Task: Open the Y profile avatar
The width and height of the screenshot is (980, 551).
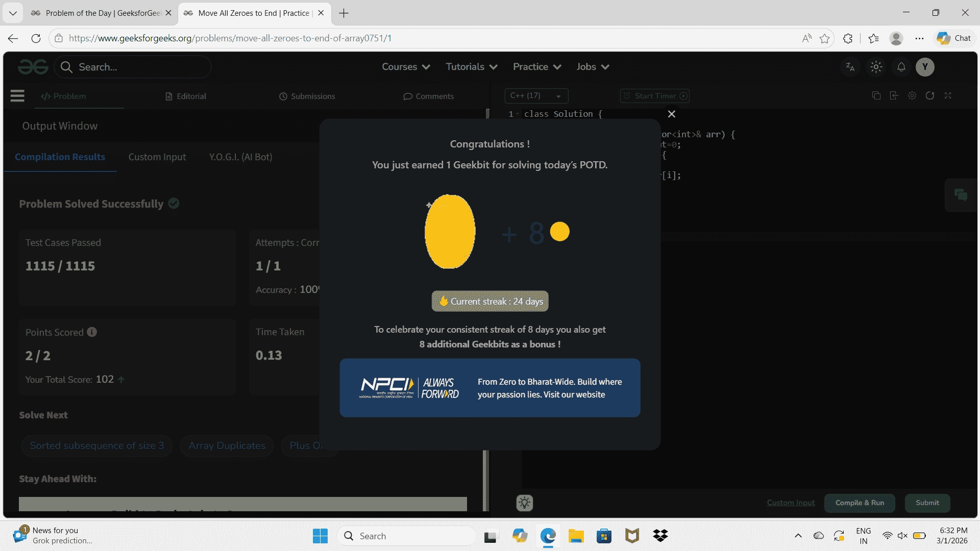Action: tap(925, 67)
